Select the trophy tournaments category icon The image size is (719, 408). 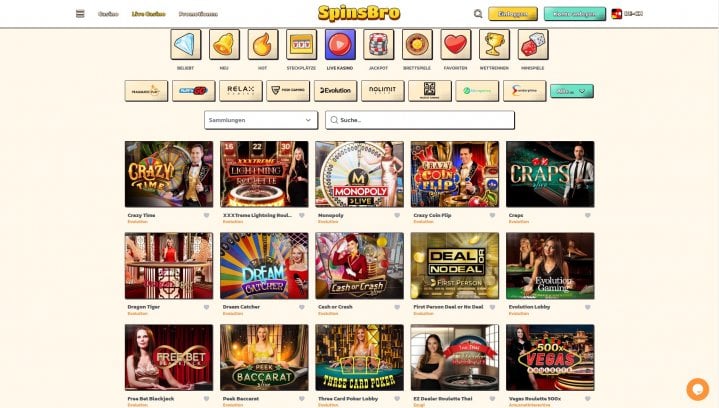(494, 44)
